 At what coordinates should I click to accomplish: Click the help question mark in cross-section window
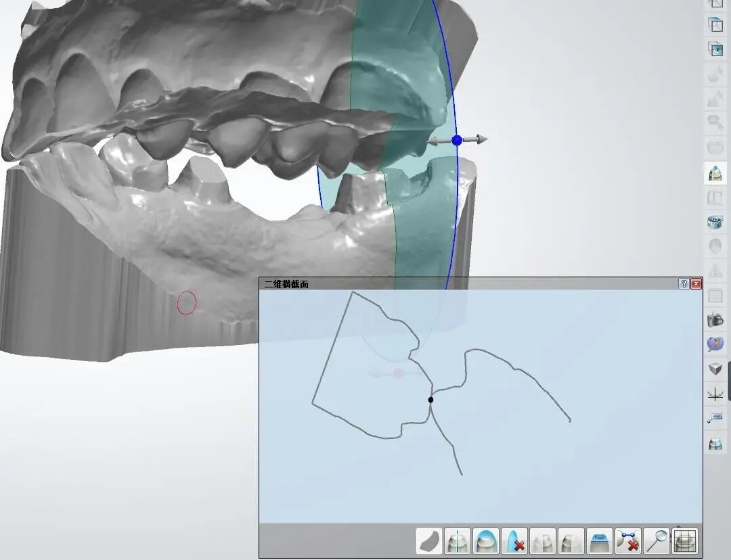tap(684, 283)
